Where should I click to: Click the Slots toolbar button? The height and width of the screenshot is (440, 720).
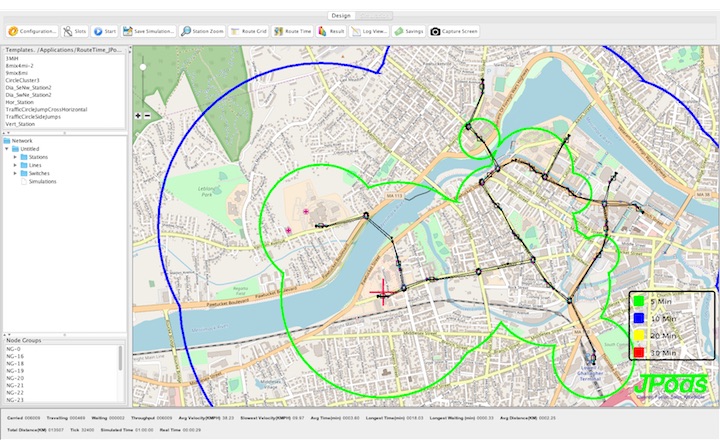coord(73,31)
